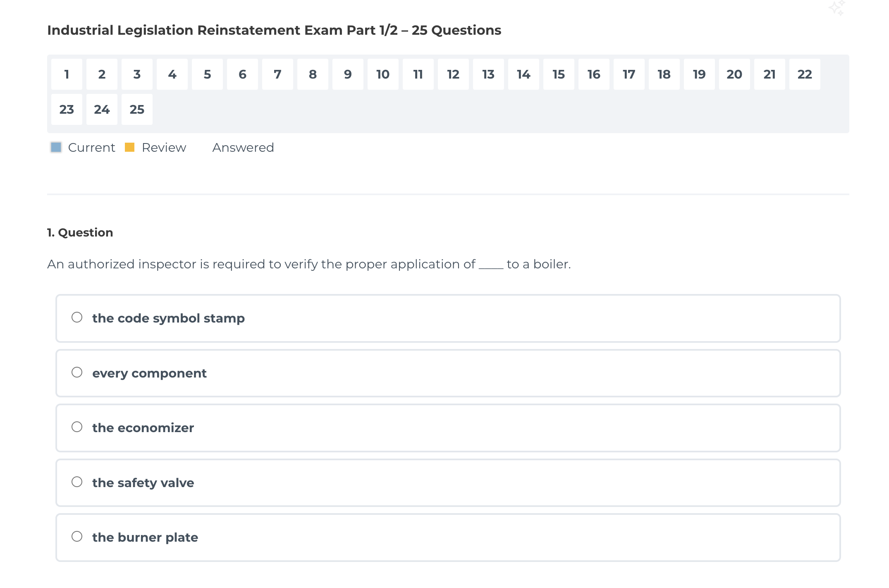Click the yellow Review legend swatch
889x588 pixels.
[130, 147]
